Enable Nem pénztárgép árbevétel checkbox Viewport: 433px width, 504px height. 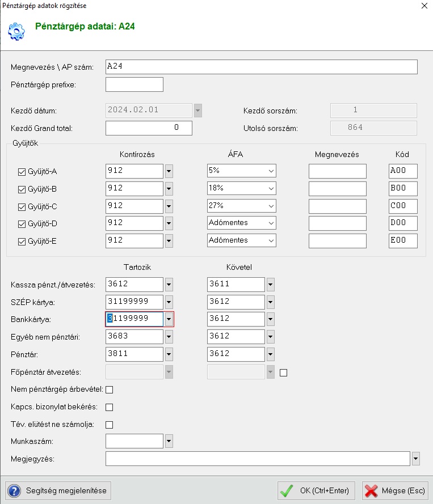(110, 389)
